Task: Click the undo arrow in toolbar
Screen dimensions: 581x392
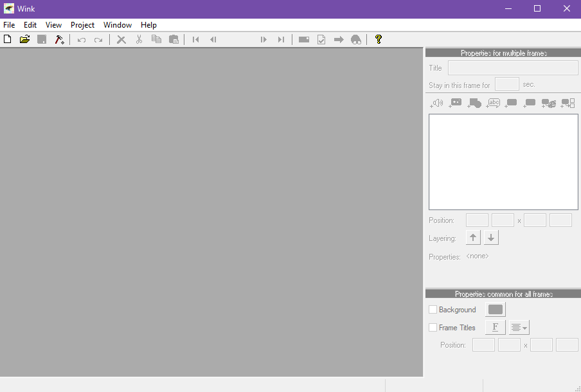Action: pos(82,40)
